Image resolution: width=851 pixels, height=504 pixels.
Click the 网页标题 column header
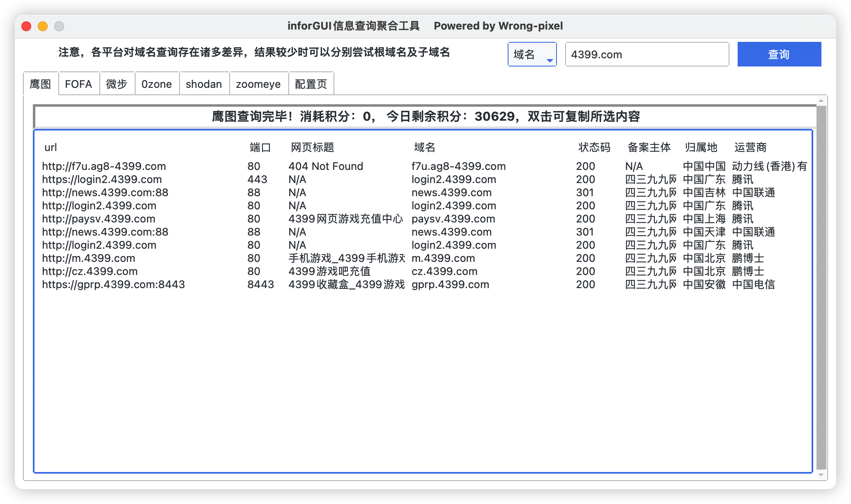(x=312, y=147)
